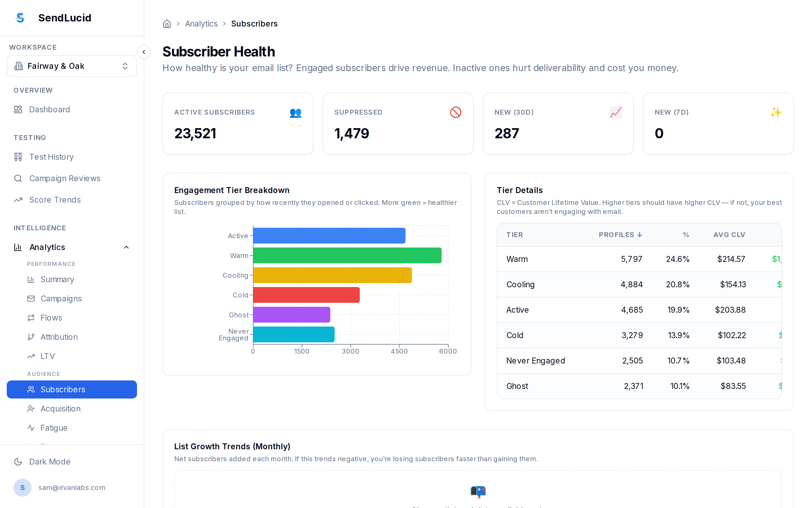The image size is (812, 508).
Task: Sort table by % column header
Action: [x=686, y=235]
